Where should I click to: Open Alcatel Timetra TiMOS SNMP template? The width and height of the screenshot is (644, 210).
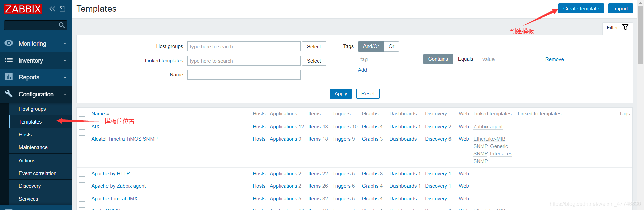pyautogui.click(x=124, y=139)
